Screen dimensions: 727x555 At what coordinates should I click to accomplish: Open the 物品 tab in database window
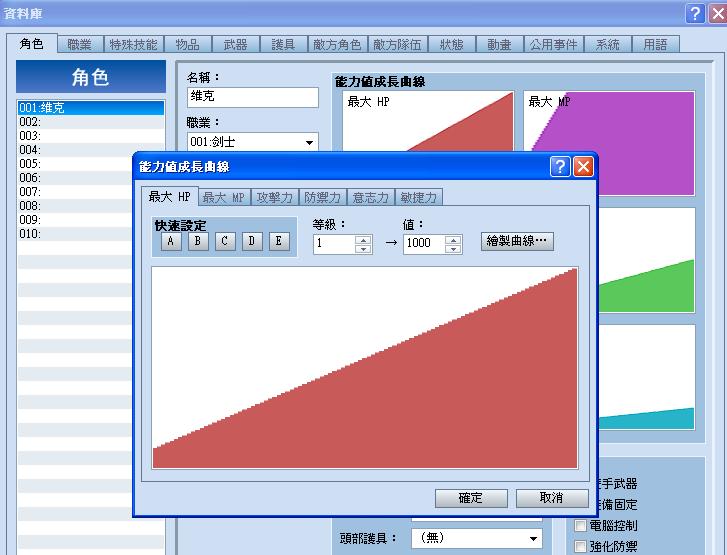click(188, 45)
